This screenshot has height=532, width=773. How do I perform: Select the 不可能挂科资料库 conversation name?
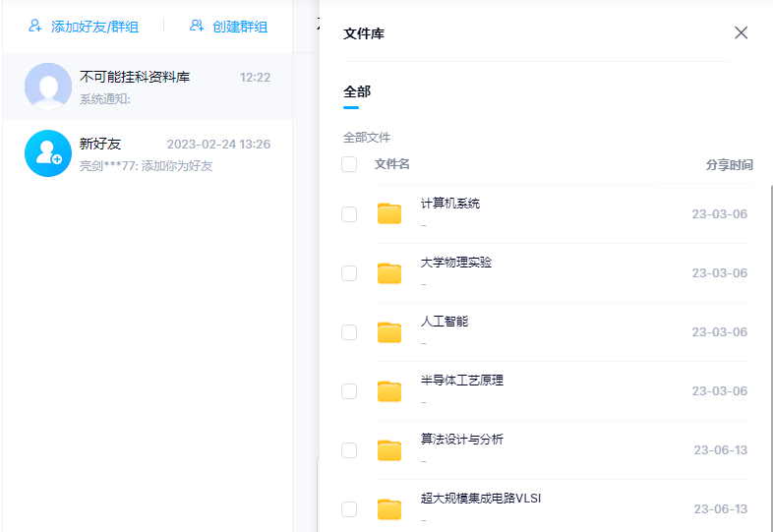[x=135, y=77]
